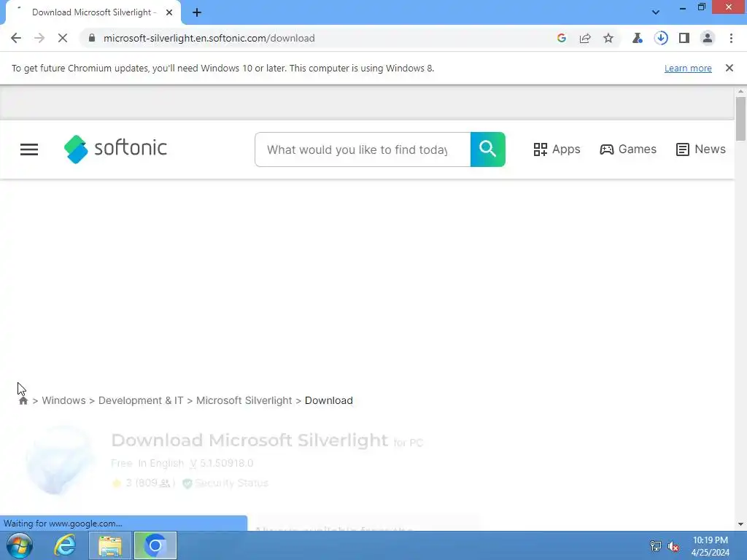Open the Softonic hamburger menu

tap(29, 149)
